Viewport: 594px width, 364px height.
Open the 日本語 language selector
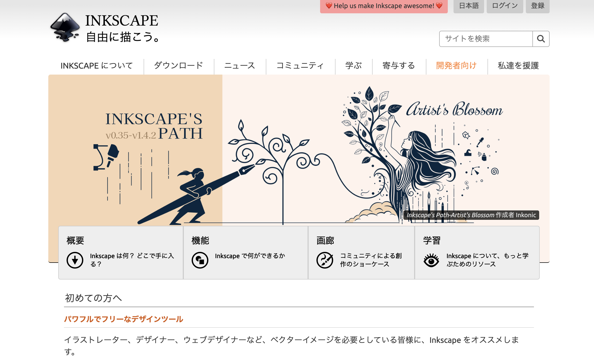(x=469, y=6)
